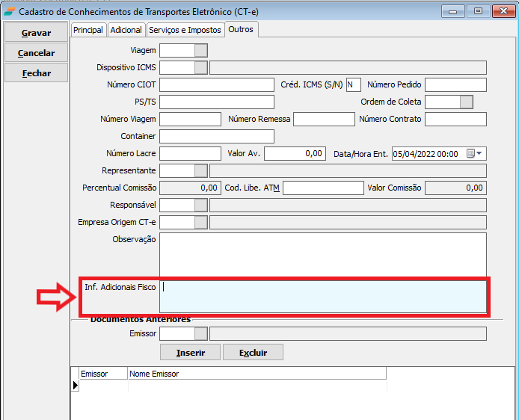Switch to the Principal tab
The image size is (519, 420).
(x=88, y=29)
